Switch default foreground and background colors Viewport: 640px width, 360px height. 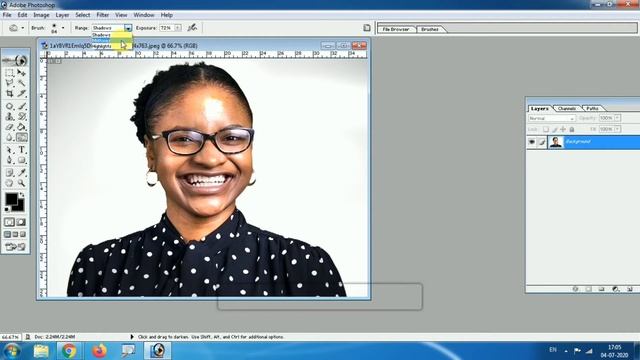(7, 209)
